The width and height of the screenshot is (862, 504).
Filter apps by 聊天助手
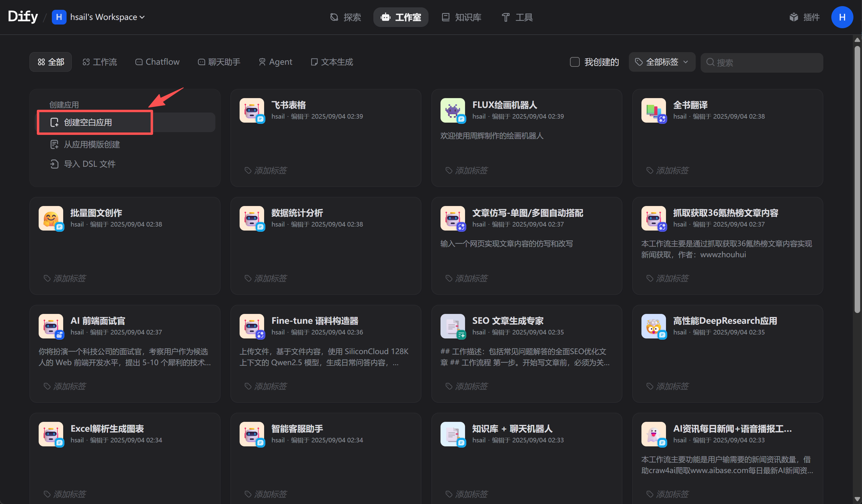219,62
